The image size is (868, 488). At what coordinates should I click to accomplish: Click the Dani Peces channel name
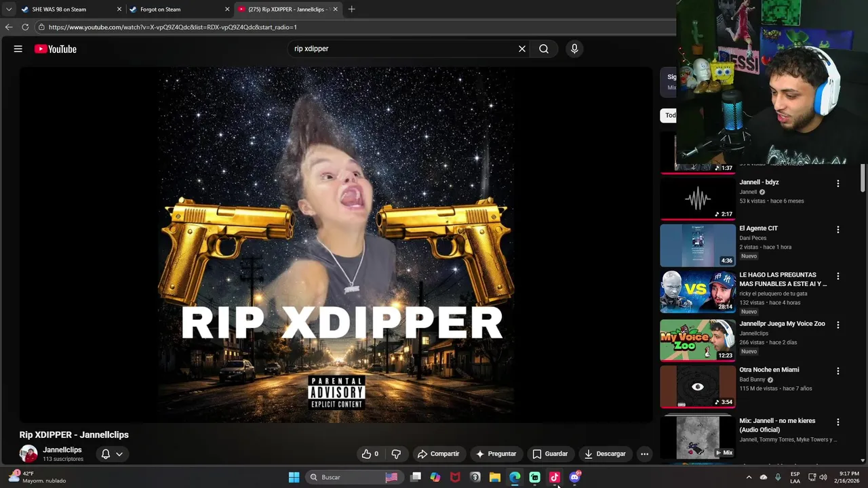tap(753, 238)
